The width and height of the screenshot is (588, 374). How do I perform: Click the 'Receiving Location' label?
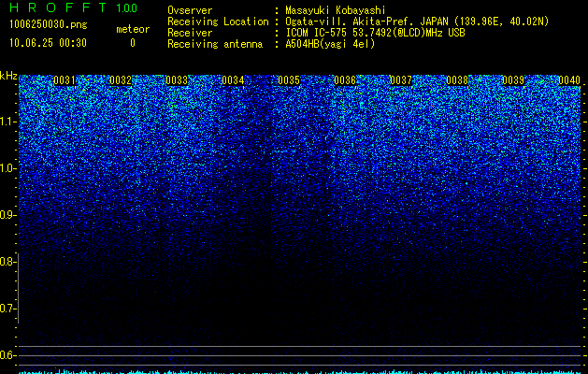pyautogui.click(x=218, y=22)
